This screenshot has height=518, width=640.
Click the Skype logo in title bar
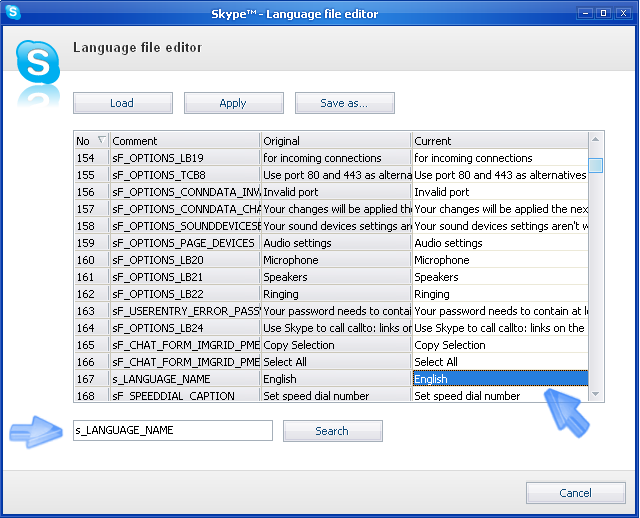point(13,12)
